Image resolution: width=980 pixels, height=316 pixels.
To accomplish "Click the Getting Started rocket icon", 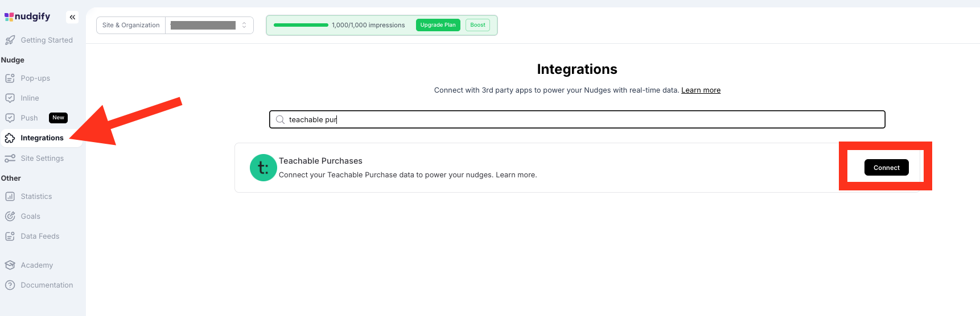I will click(x=10, y=40).
